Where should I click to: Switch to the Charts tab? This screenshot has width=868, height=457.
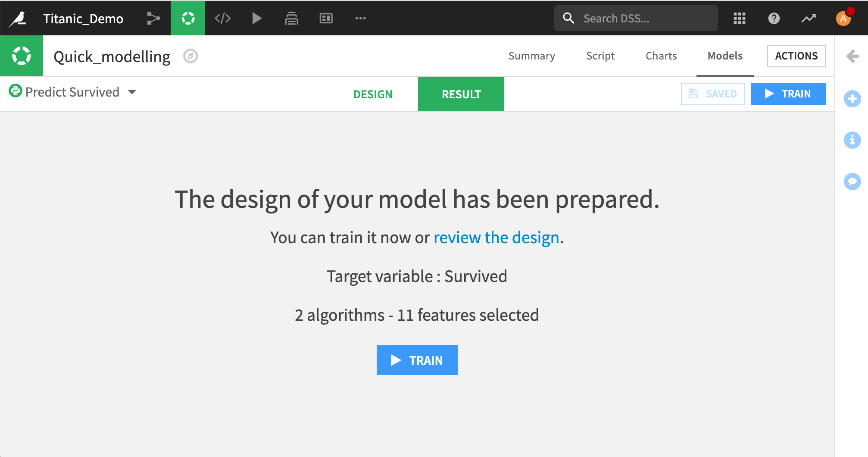(661, 56)
